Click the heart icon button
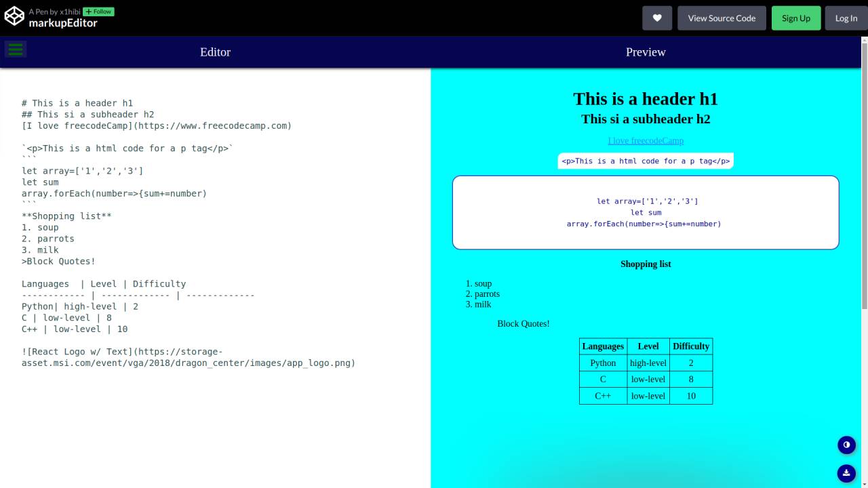The height and width of the screenshot is (488, 868). point(657,18)
